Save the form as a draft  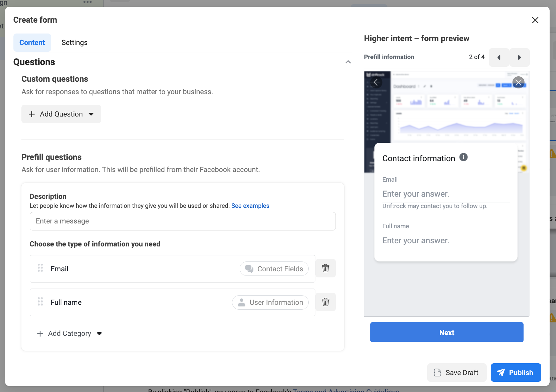click(x=457, y=373)
